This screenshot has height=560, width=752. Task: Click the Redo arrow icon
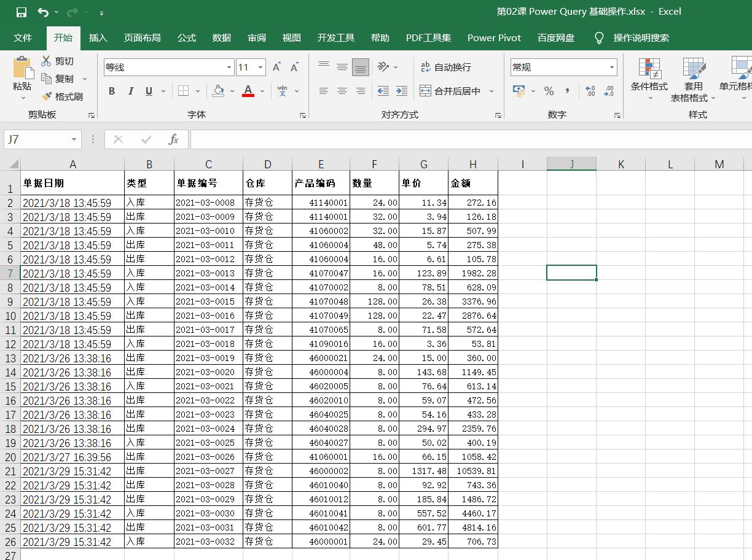[x=72, y=12]
